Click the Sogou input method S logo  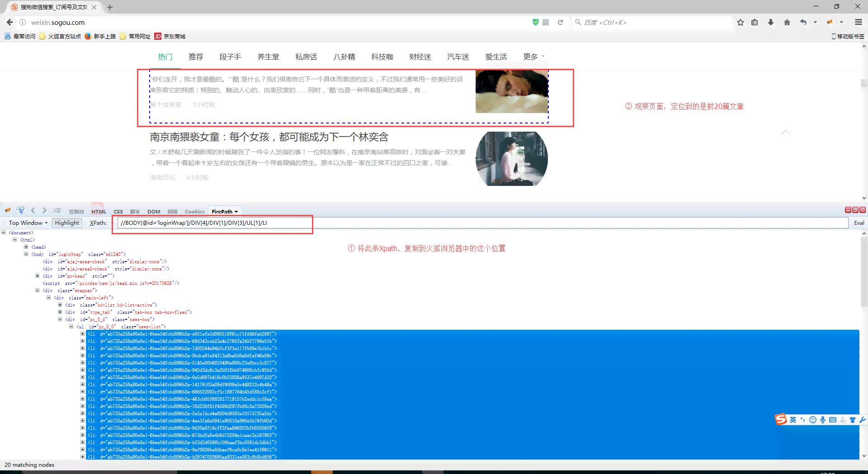781,419
